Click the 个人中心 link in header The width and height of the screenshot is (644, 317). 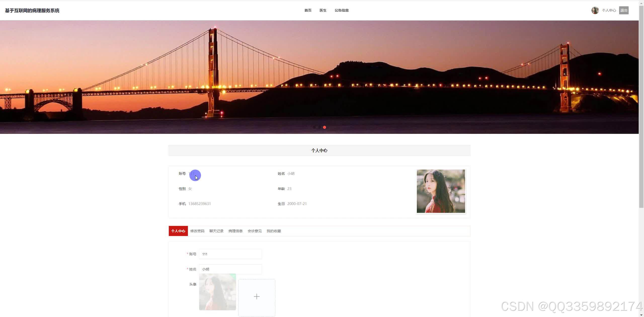(x=609, y=10)
